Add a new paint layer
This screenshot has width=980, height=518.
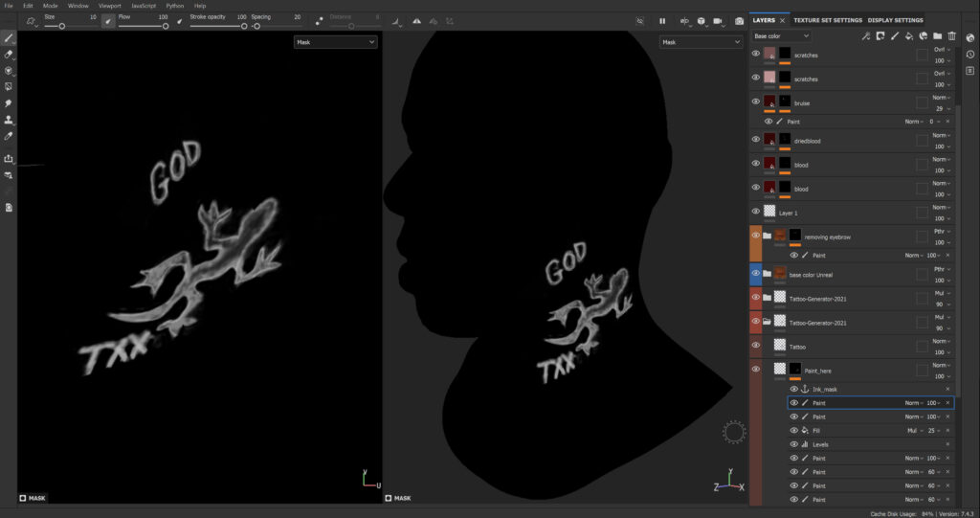click(x=895, y=36)
